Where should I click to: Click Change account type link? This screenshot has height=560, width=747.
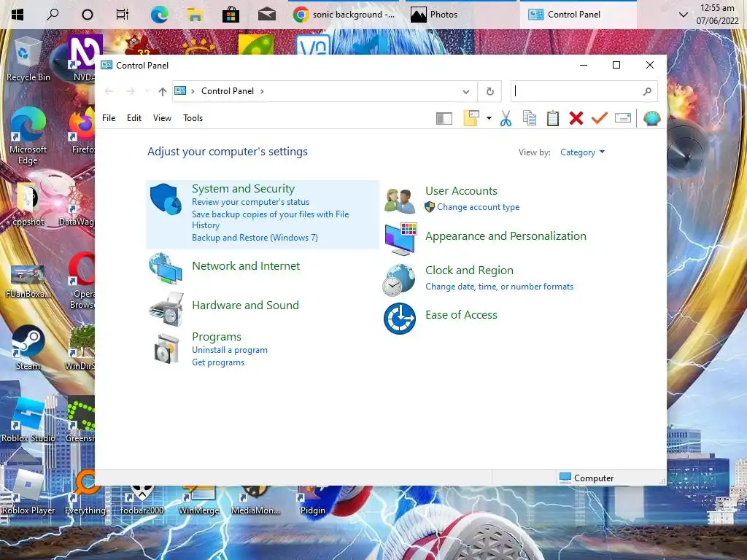(479, 207)
